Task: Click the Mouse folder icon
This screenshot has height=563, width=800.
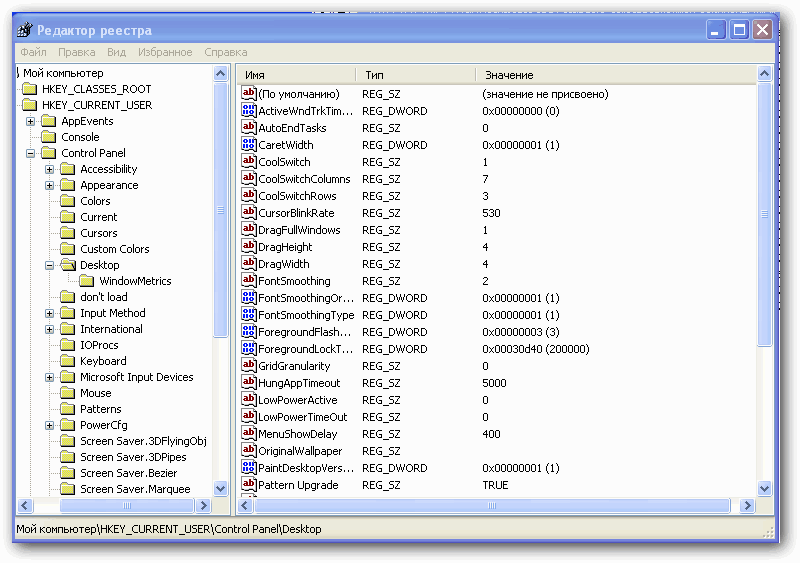Action: click(x=67, y=393)
